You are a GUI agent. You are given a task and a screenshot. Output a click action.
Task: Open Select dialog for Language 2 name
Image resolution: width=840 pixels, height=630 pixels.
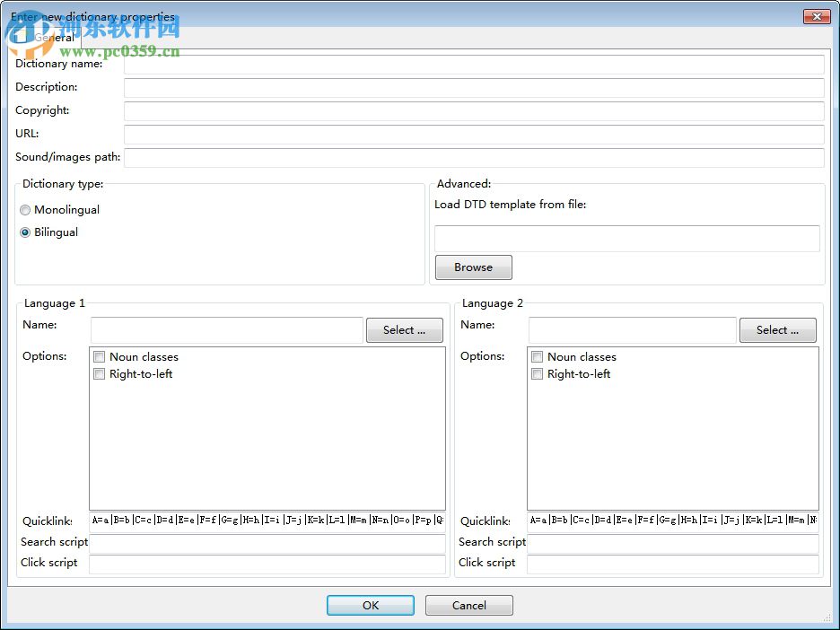coord(777,329)
